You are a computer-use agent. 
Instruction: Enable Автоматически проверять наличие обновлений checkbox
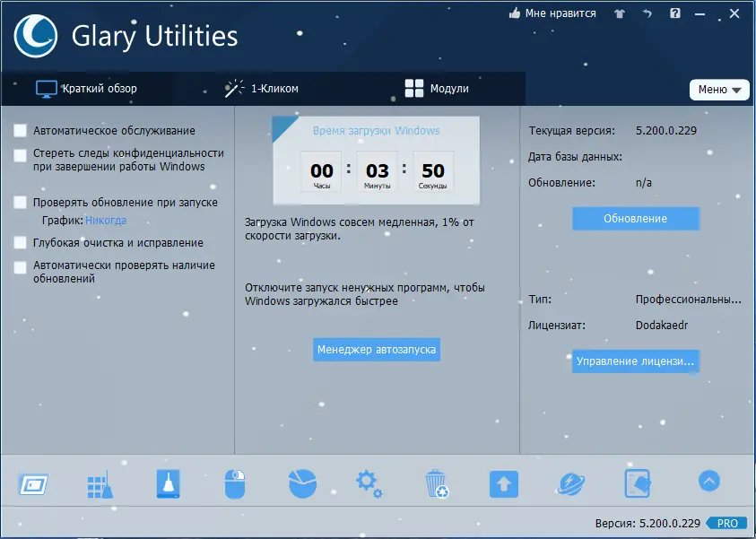tap(21, 267)
